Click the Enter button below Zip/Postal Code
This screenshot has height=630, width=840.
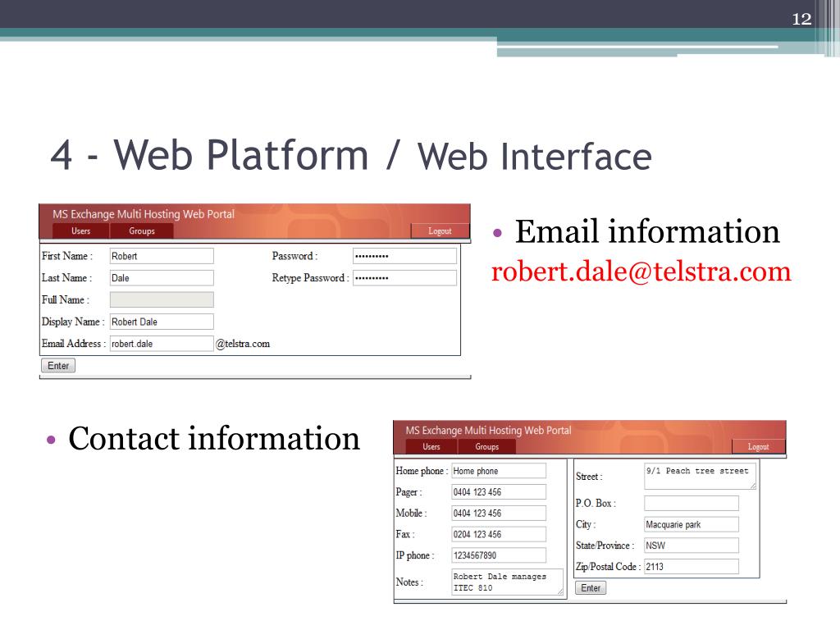[591, 587]
